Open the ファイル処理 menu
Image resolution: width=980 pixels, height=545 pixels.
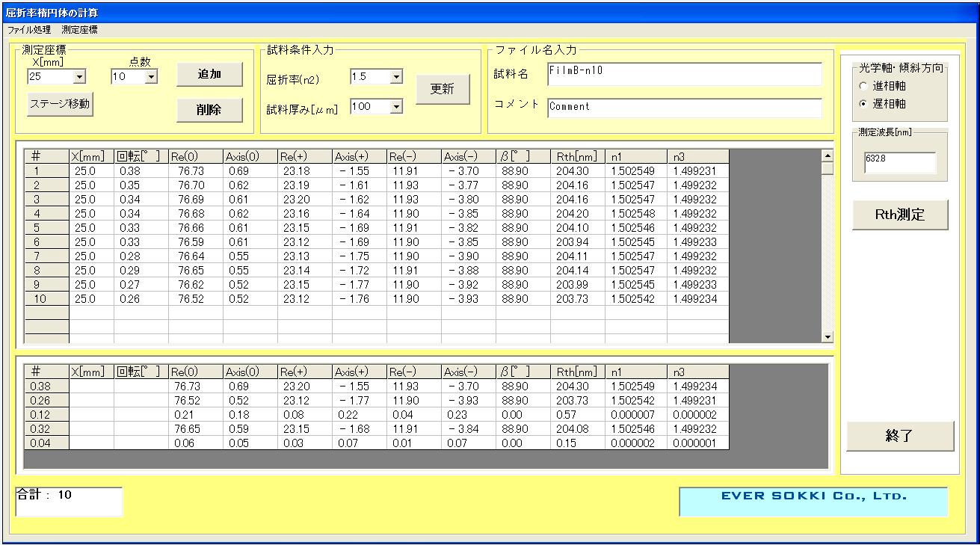click(x=29, y=30)
